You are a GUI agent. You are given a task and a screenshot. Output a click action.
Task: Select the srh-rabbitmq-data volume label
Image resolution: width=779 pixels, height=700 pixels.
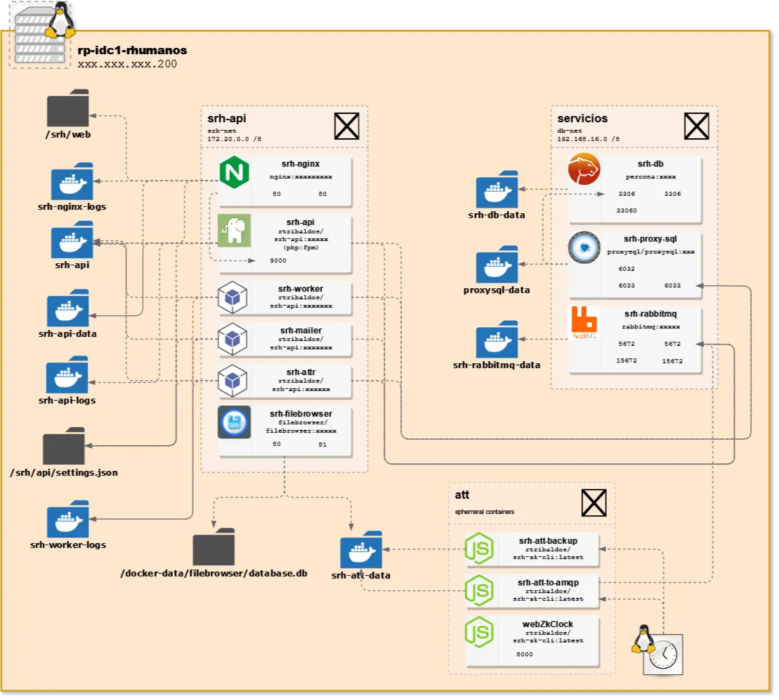coord(497,364)
